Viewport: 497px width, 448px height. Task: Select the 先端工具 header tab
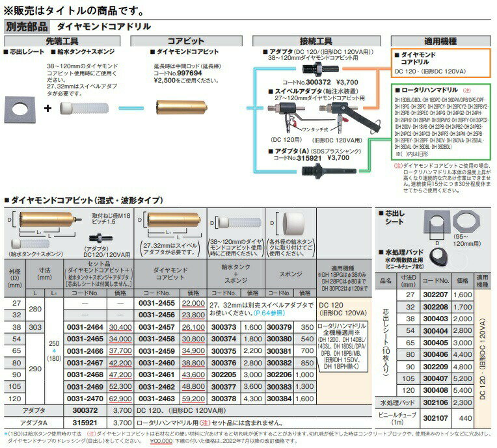tap(63, 40)
